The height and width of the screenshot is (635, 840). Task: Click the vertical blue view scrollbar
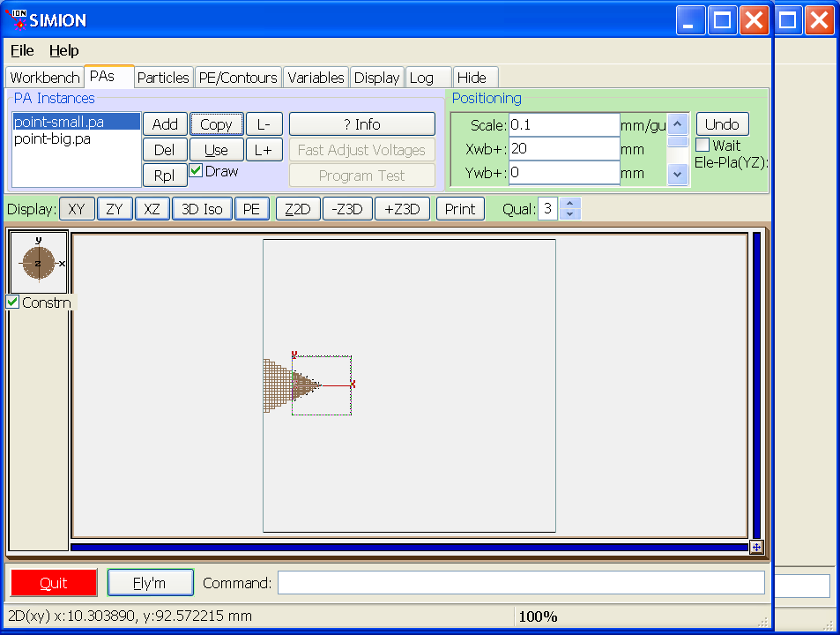click(x=756, y=385)
